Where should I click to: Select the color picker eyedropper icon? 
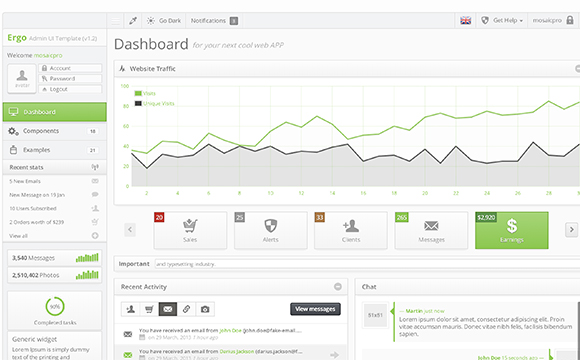[x=133, y=21]
